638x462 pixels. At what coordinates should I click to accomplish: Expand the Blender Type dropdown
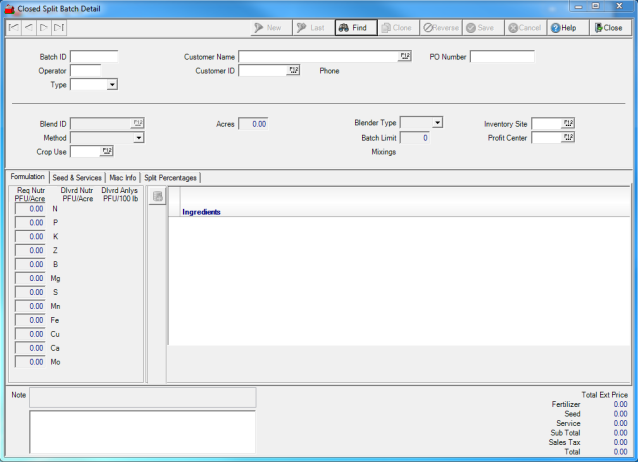(437, 123)
